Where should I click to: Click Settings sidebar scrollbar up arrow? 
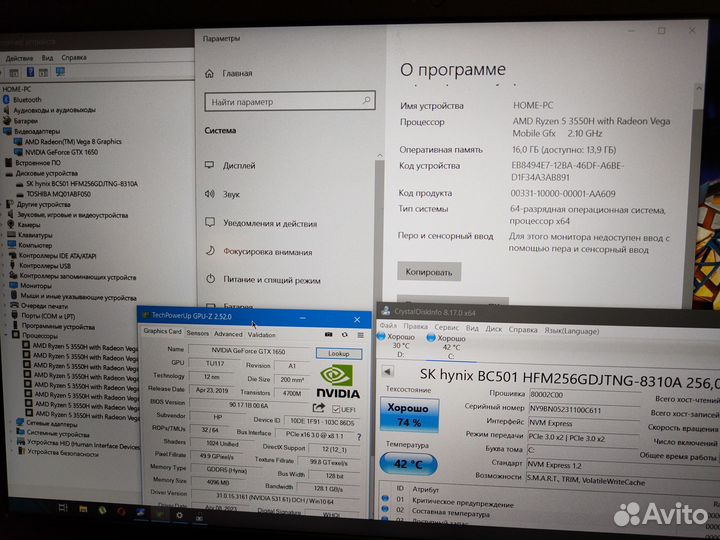pyautogui.click(x=379, y=156)
